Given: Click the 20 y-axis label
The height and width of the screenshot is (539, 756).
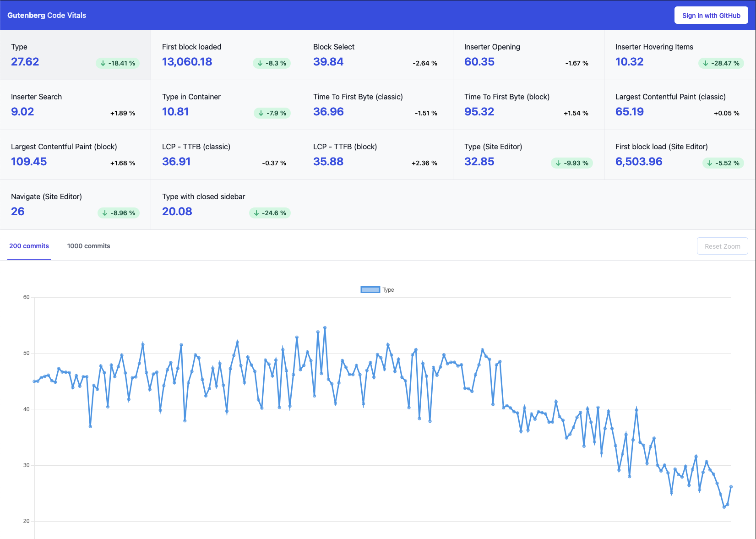Looking at the screenshot, I should tap(27, 521).
